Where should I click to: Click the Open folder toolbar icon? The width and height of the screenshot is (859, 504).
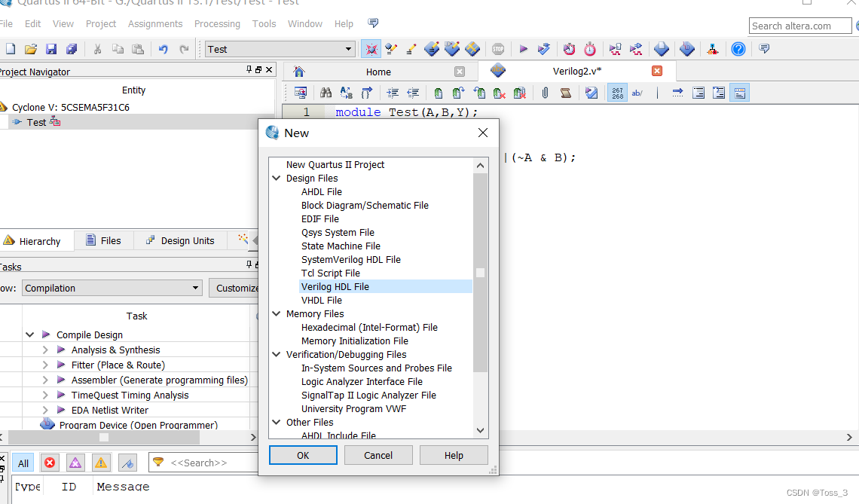31,49
